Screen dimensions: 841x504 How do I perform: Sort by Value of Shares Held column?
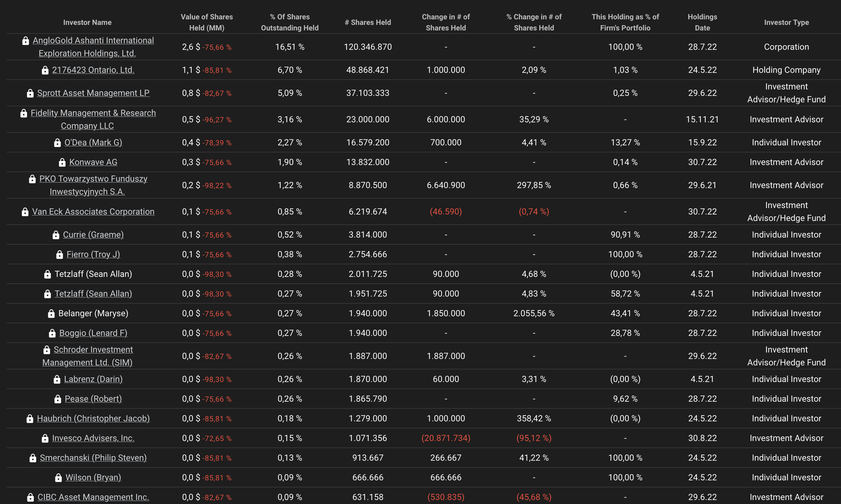click(x=207, y=22)
